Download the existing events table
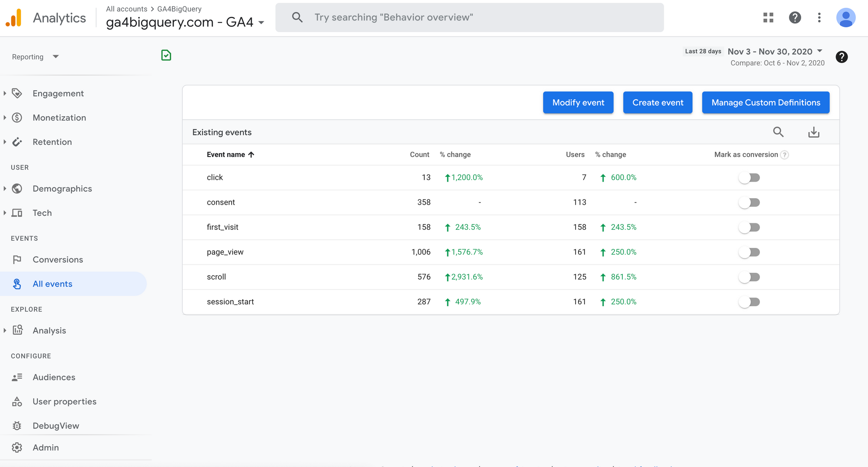The image size is (868, 467). [814, 132]
